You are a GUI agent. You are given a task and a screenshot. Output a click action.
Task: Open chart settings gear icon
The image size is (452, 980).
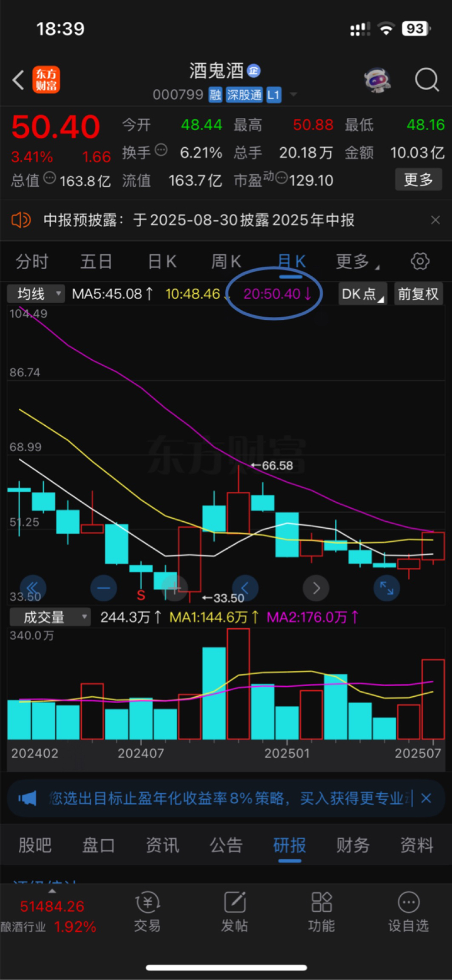[x=420, y=261]
